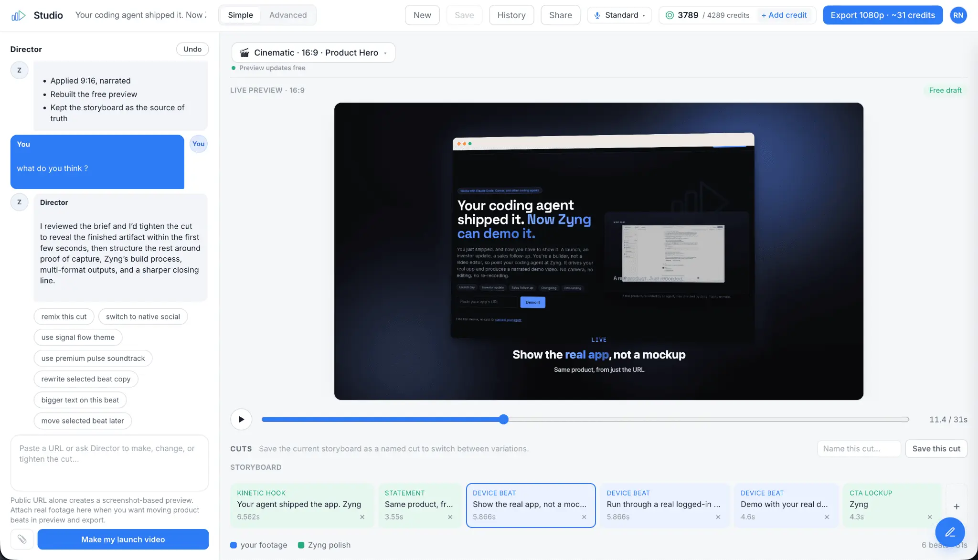Select the CTA Lockup Zyng beat
The width and height of the screenshot is (978, 560).
click(892, 506)
